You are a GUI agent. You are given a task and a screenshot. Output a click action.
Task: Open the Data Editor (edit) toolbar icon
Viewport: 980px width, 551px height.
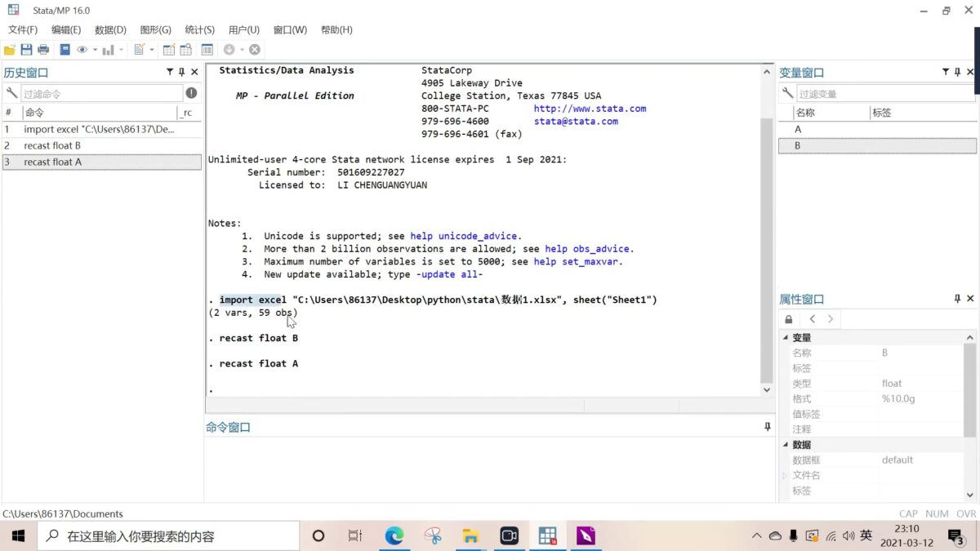coord(169,50)
